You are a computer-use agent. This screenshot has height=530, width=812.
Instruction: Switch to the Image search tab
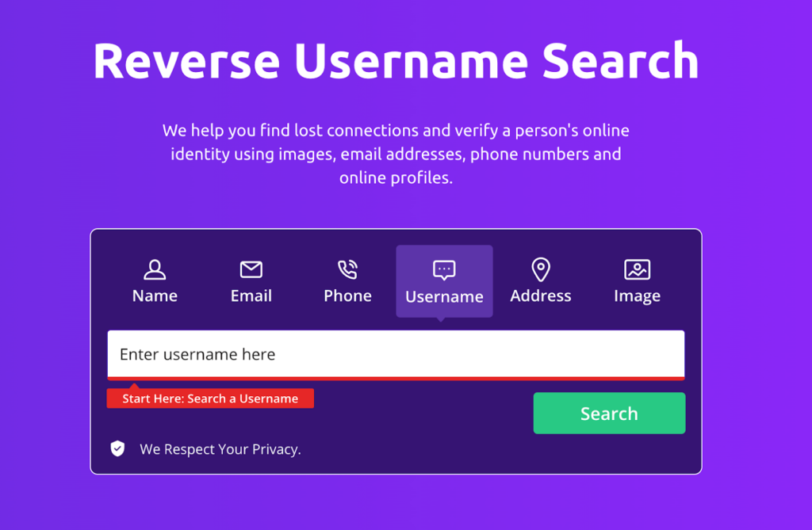tap(637, 281)
